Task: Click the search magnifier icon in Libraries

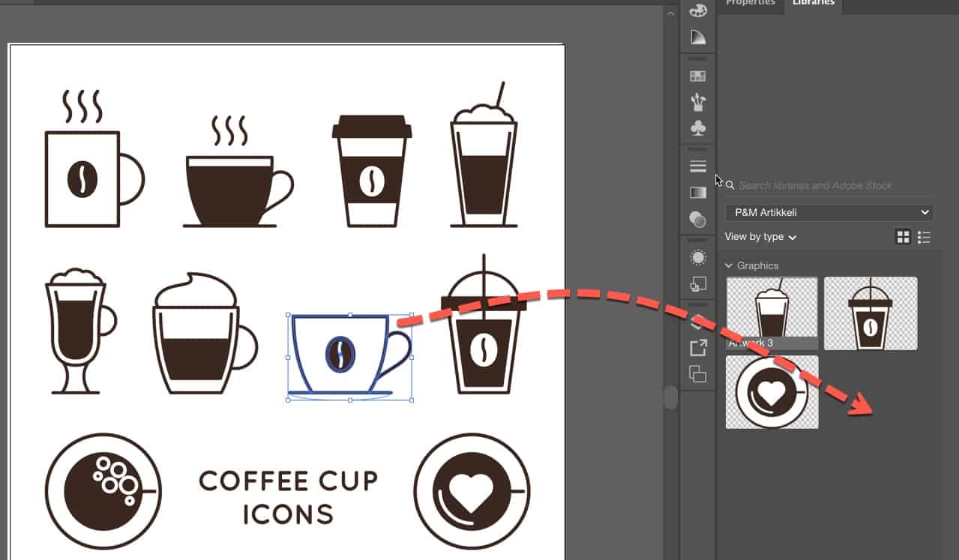Action: pyautogui.click(x=730, y=185)
